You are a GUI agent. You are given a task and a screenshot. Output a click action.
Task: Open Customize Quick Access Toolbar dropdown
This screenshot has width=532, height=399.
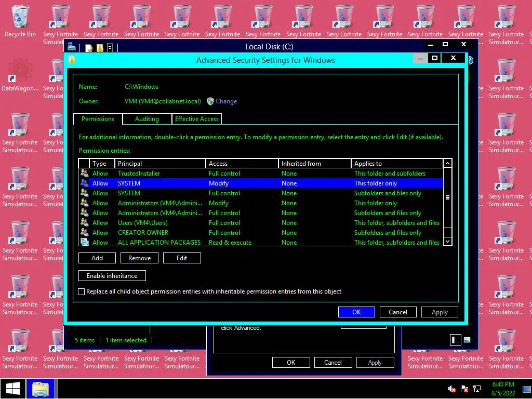(x=110, y=47)
